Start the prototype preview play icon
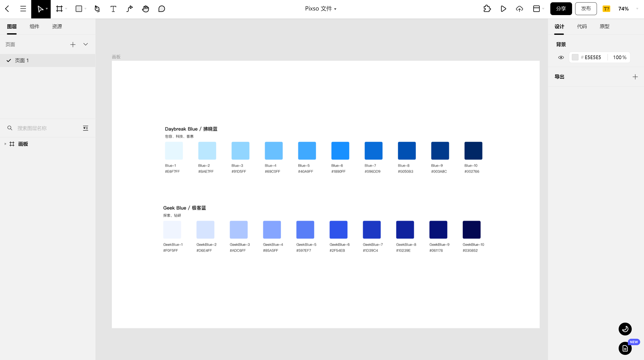 (x=503, y=9)
